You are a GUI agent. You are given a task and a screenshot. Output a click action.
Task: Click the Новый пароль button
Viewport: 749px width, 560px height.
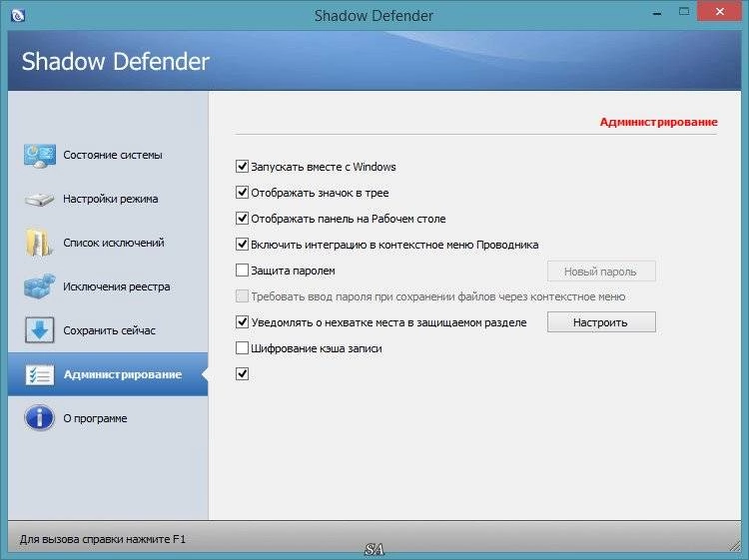click(x=601, y=272)
